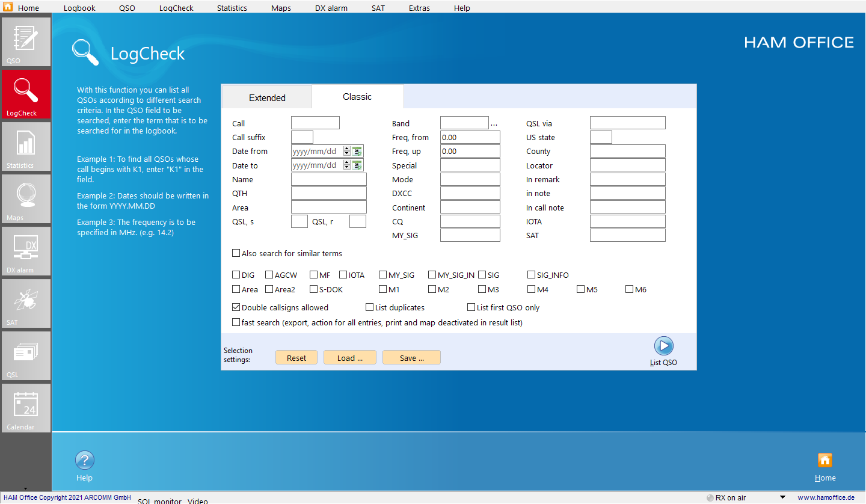Click into the Call input field

(x=315, y=123)
